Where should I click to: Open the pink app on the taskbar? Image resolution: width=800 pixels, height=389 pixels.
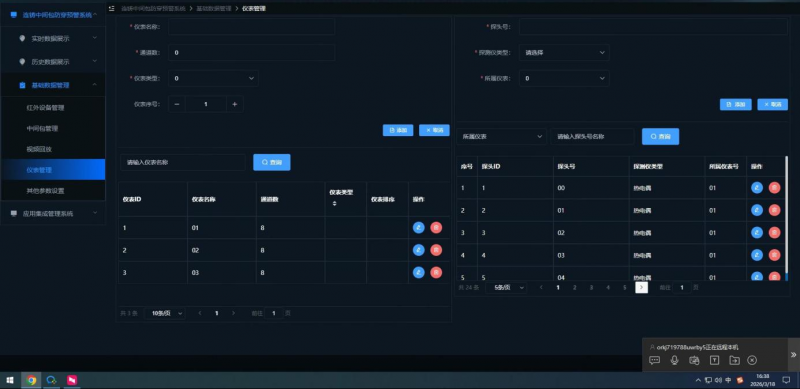(72, 380)
